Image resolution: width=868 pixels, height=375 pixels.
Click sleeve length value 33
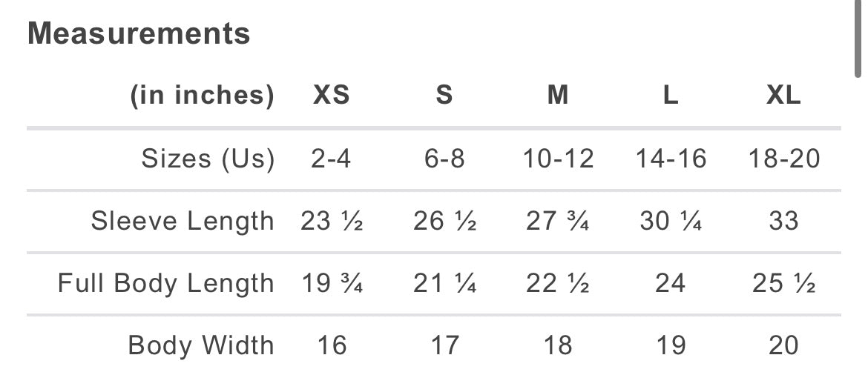(x=784, y=221)
